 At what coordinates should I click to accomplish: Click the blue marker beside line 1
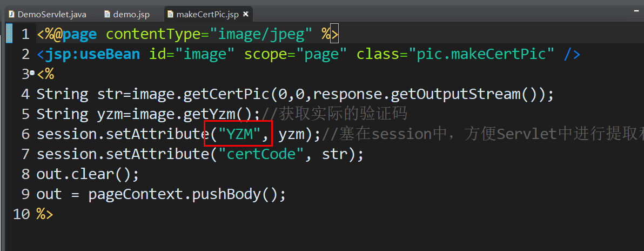[9, 34]
